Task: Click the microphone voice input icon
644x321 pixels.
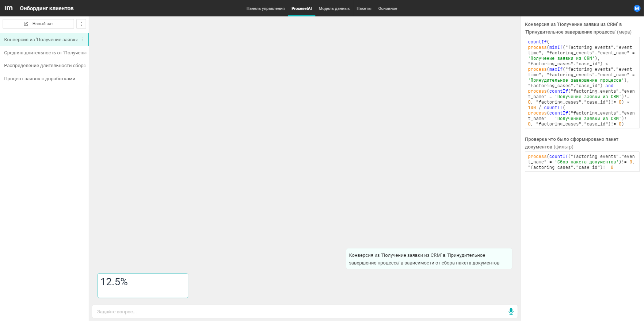Action: pyautogui.click(x=511, y=312)
